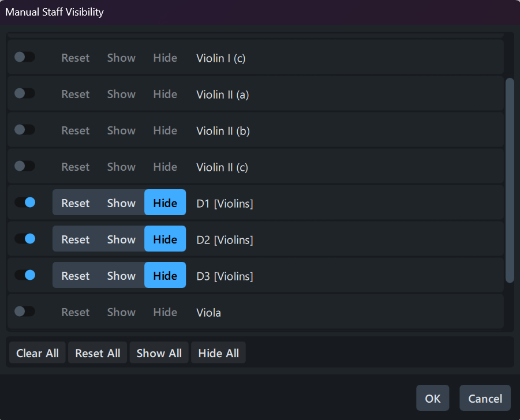The width and height of the screenshot is (520, 420).
Task: Click the Clear All button
Action: click(38, 353)
